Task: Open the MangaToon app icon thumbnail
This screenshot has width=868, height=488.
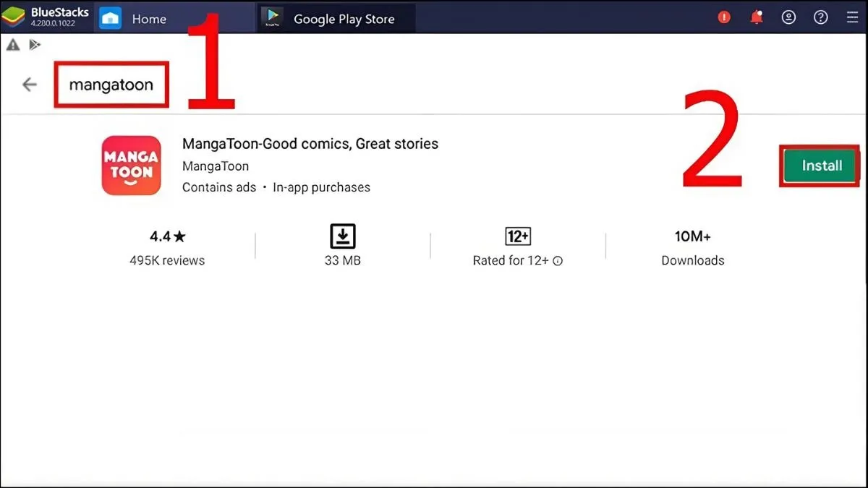Action: [131, 166]
